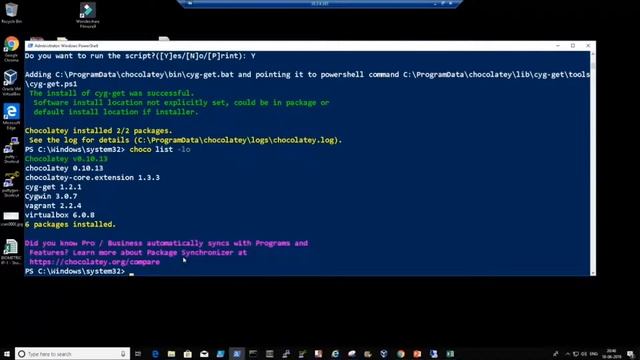Click 'The install of cyg-get was successful.' line
This screenshot has width=640, height=360.
tap(112, 93)
